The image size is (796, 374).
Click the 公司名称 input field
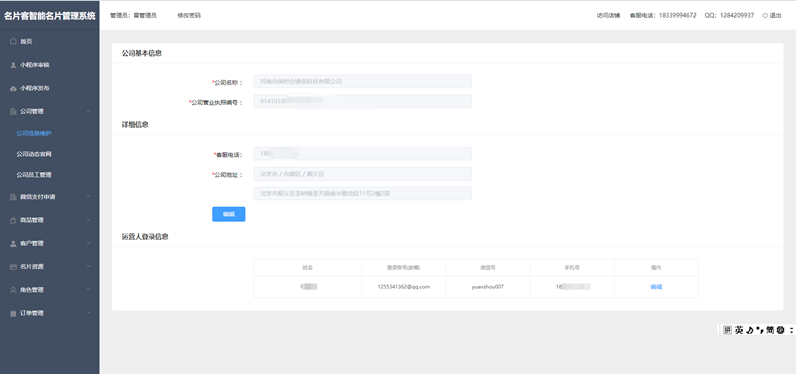click(x=362, y=81)
